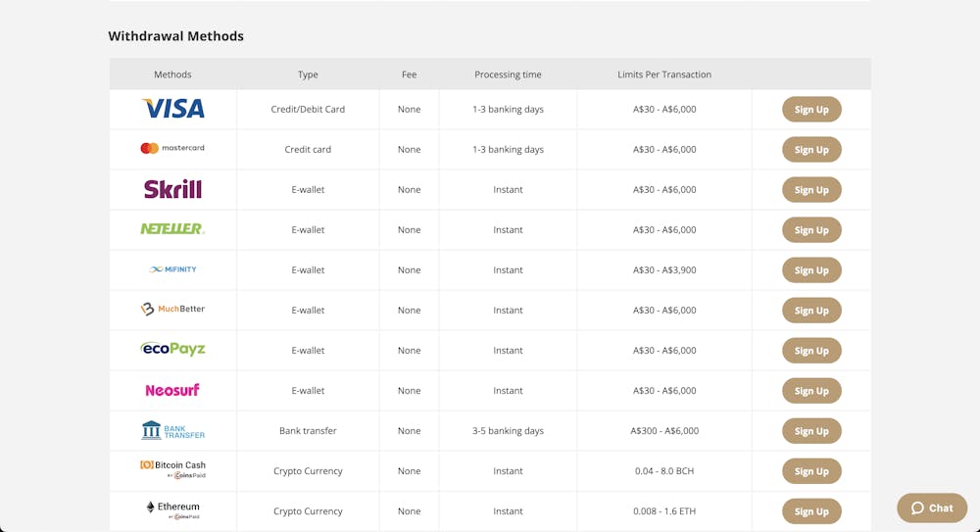Click Skrill's E-wallet type cell
Screen dimensions: 980x532
click(308, 189)
